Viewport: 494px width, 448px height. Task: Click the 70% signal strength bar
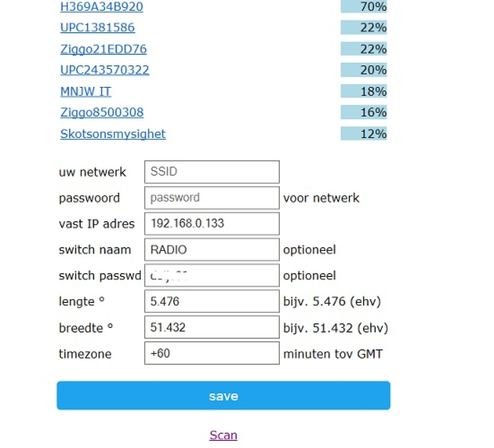point(364,6)
